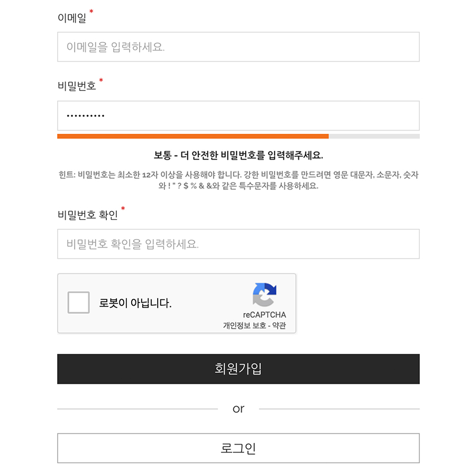
Task: Click the 로봇이 아닙니다 text label
Action: 135,303
